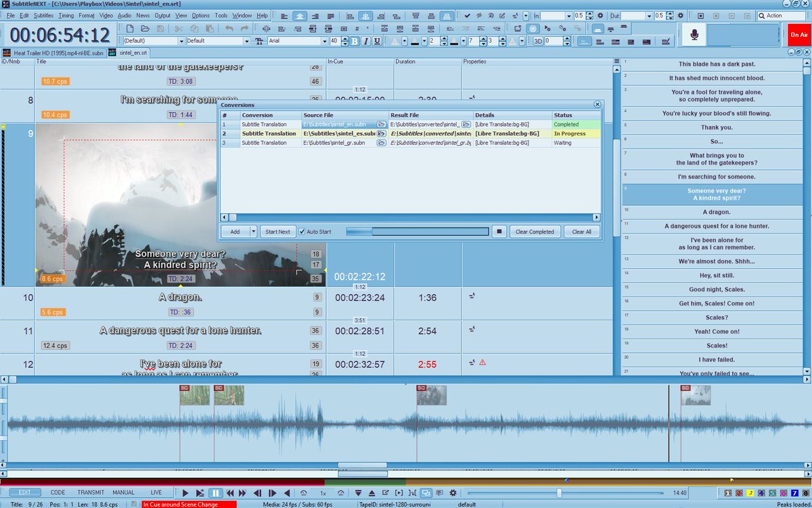812x508 pixels.
Task: Open the Arial font dropdown
Action: pos(324,41)
